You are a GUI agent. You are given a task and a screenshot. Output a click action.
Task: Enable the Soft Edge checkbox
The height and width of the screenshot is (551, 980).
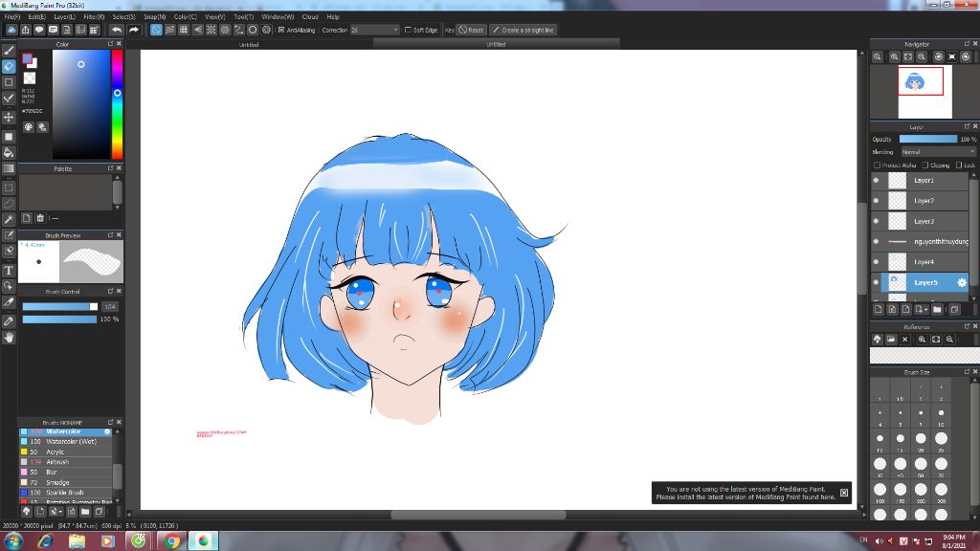pos(408,30)
